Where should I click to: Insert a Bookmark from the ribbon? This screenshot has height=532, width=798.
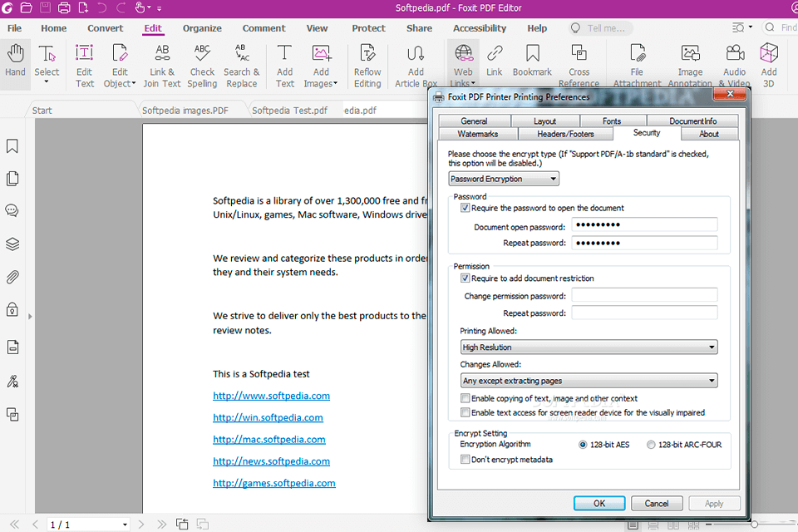point(532,61)
